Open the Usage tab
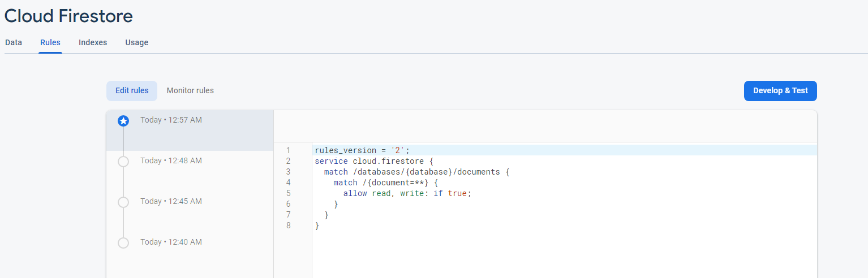Viewport: 868px width, 278px height. pyautogui.click(x=136, y=42)
